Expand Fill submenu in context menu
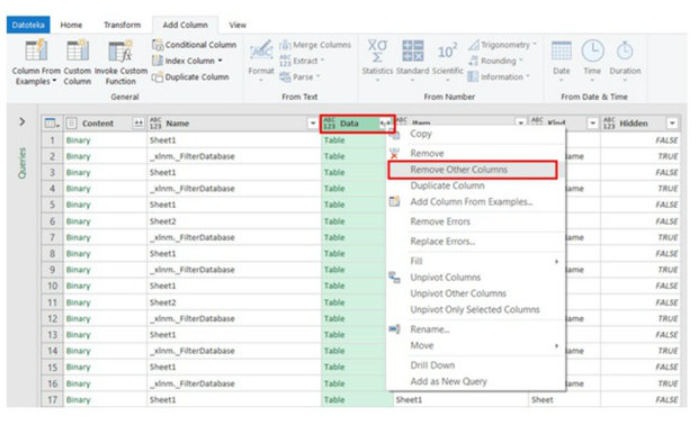The width and height of the screenshot is (700, 443). [556, 261]
